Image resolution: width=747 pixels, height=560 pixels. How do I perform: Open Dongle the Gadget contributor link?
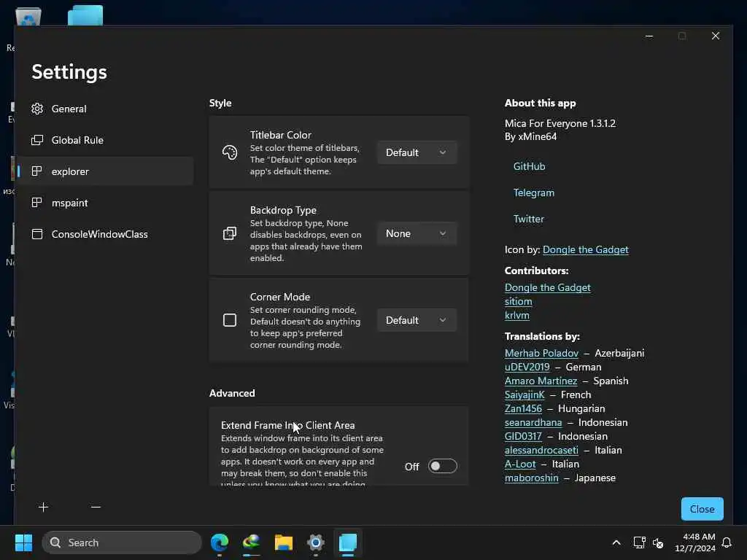(x=547, y=287)
